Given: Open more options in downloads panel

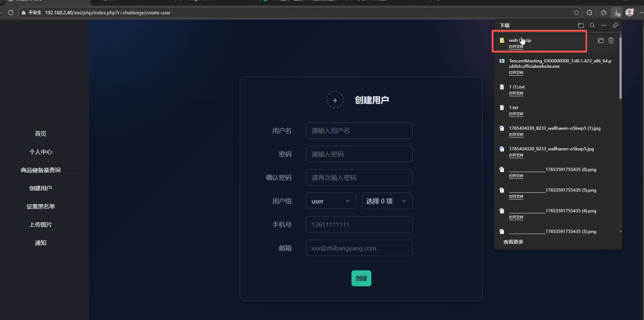Looking at the screenshot, I should point(604,25).
